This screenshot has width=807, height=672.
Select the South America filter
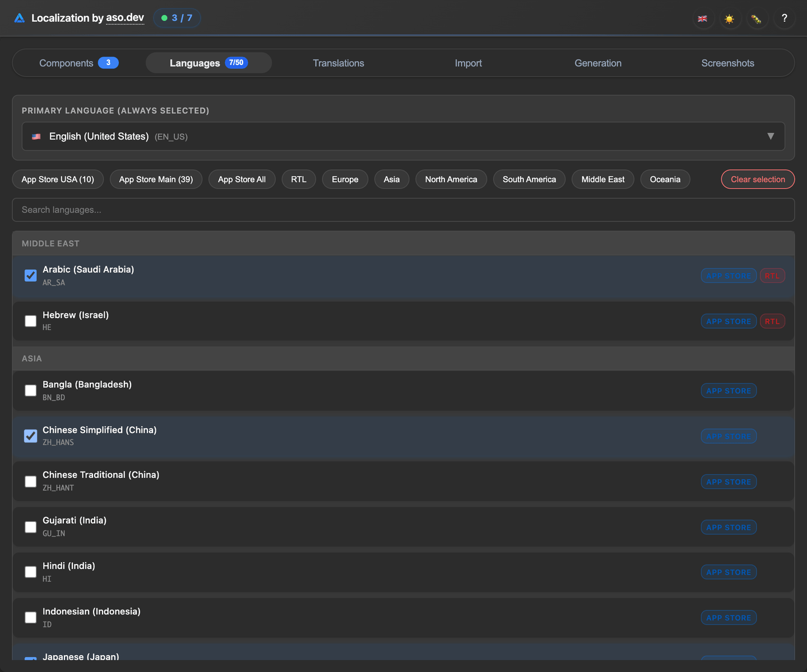[529, 179]
